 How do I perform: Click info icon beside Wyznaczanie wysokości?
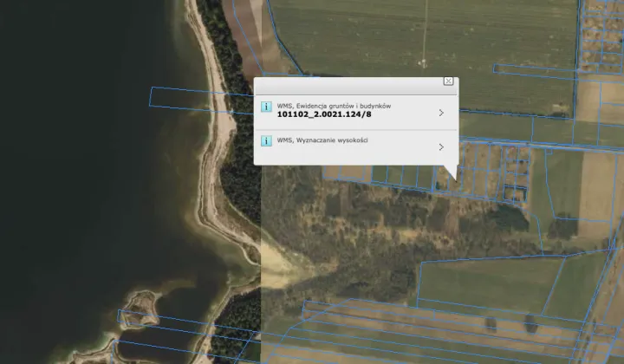coord(266,140)
